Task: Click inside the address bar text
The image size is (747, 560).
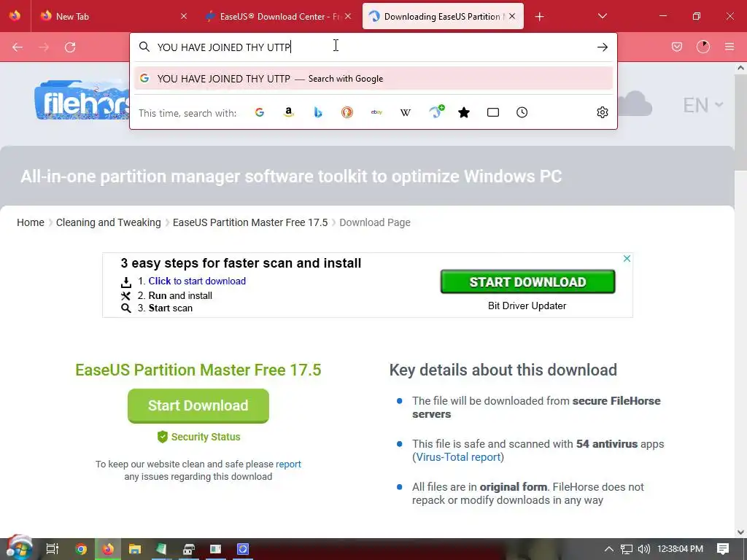Action: click(224, 47)
